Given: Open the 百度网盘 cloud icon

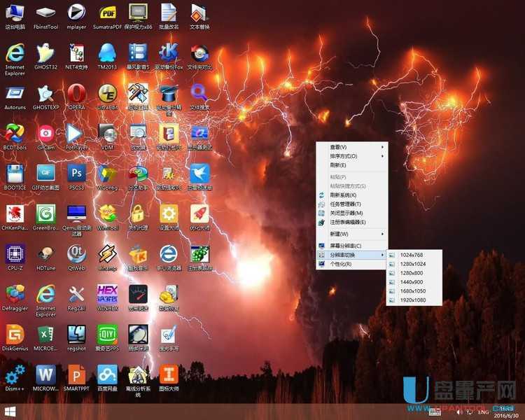Looking at the screenshot, I should click(x=107, y=379).
